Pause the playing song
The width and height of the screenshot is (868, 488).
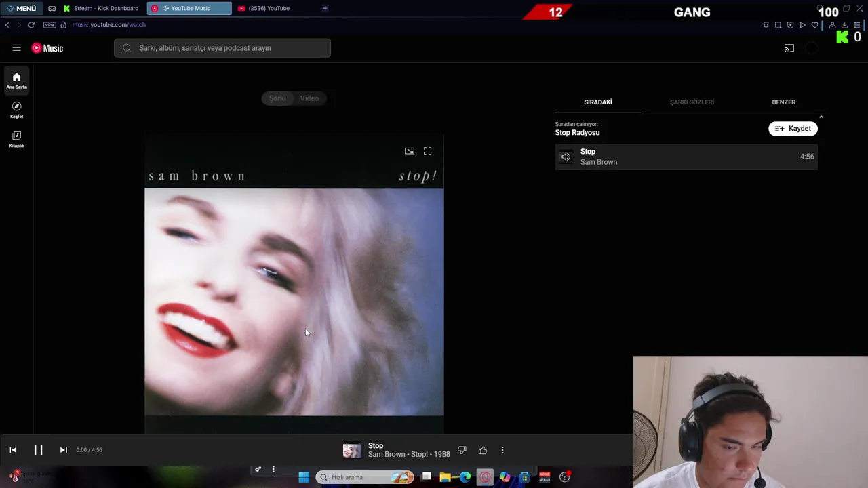(38, 450)
